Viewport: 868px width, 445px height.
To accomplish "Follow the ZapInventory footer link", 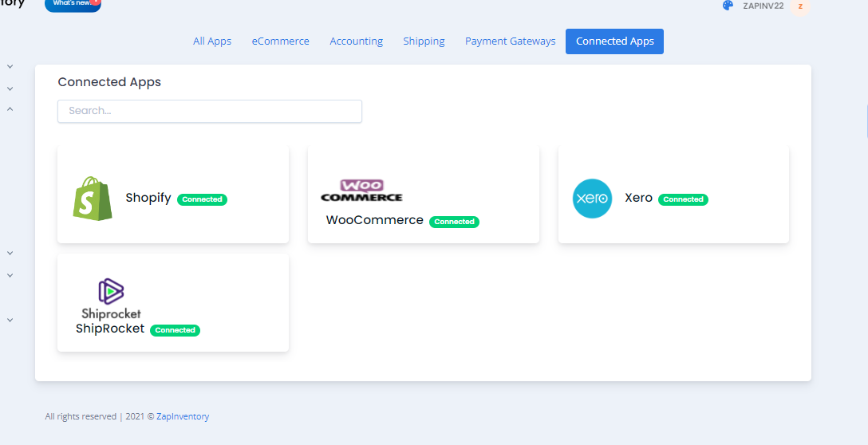I will [183, 416].
